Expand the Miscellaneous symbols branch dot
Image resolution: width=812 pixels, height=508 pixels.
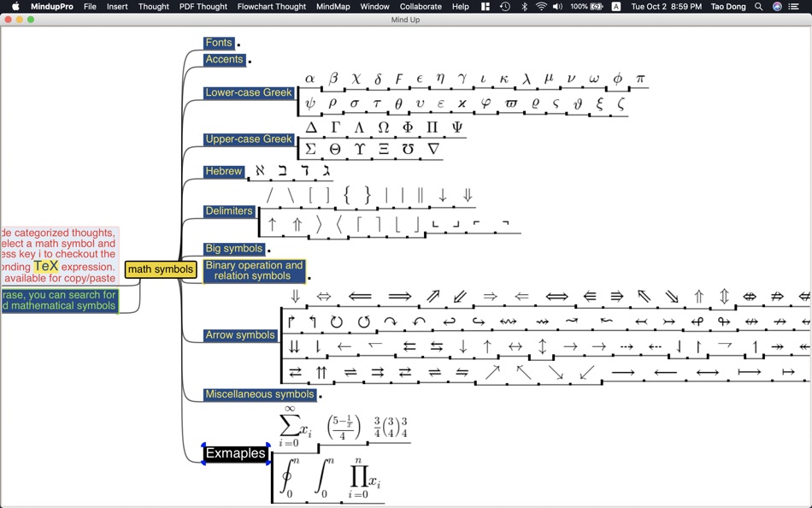tap(321, 397)
